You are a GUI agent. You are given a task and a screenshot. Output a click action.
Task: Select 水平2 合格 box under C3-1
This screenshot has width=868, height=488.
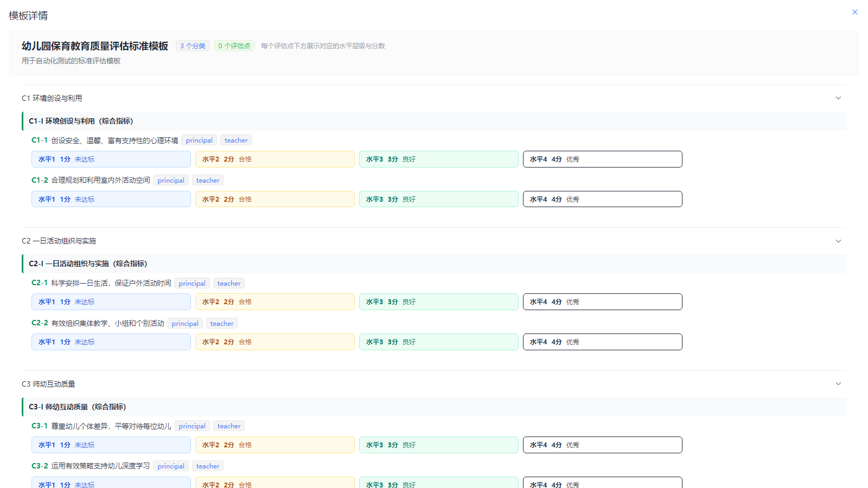tap(275, 445)
